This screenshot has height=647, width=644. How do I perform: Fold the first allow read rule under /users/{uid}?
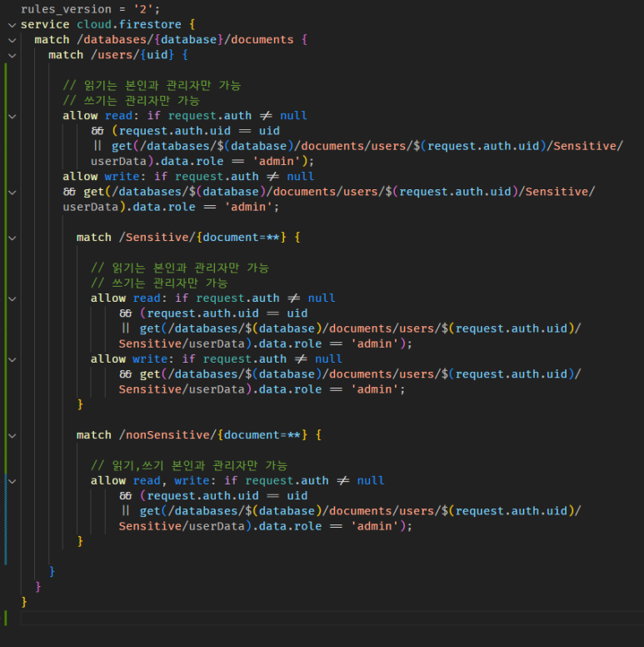click(12, 117)
